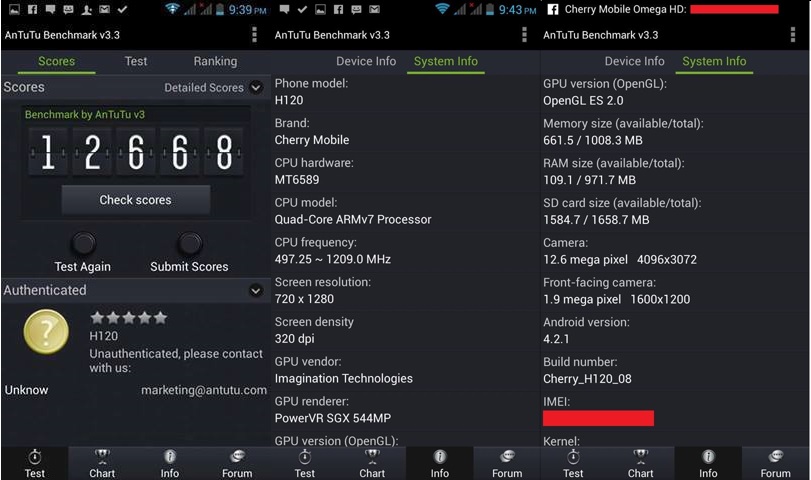The height and width of the screenshot is (480, 811).
Task: Tap CPU hardware value MT6589
Action: pyautogui.click(x=297, y=180)
